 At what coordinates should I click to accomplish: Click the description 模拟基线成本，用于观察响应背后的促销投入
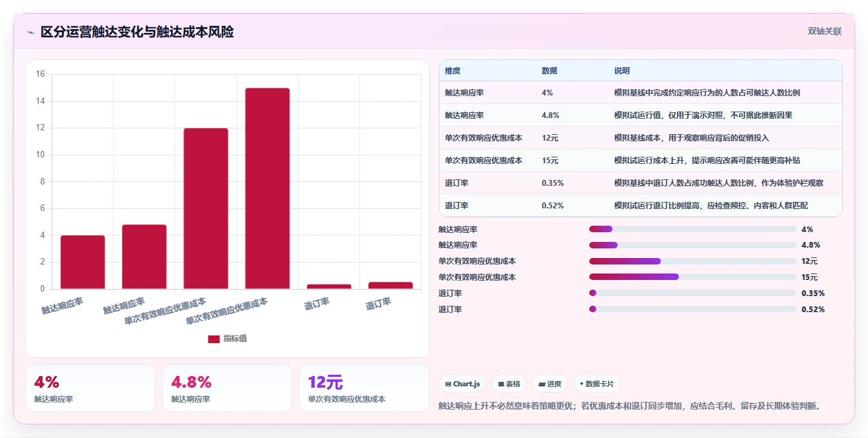coord(692,138)
